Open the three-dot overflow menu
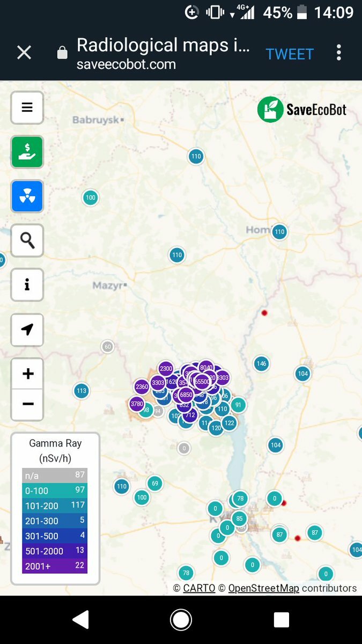 [339, 53]
